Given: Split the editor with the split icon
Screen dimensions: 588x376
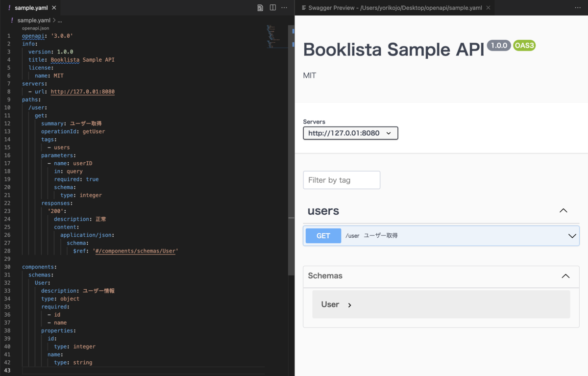Looking at the screenshot, I should point(273,8).
